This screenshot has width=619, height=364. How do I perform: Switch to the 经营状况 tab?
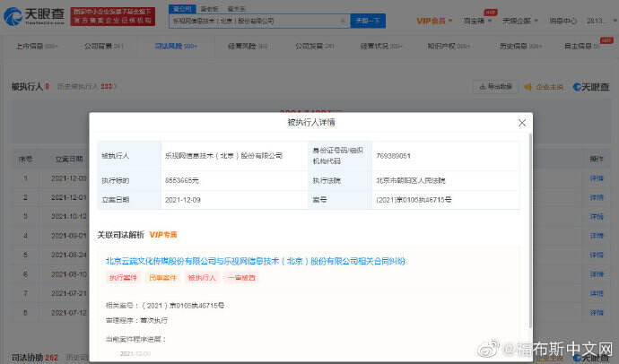pos(381,46)
